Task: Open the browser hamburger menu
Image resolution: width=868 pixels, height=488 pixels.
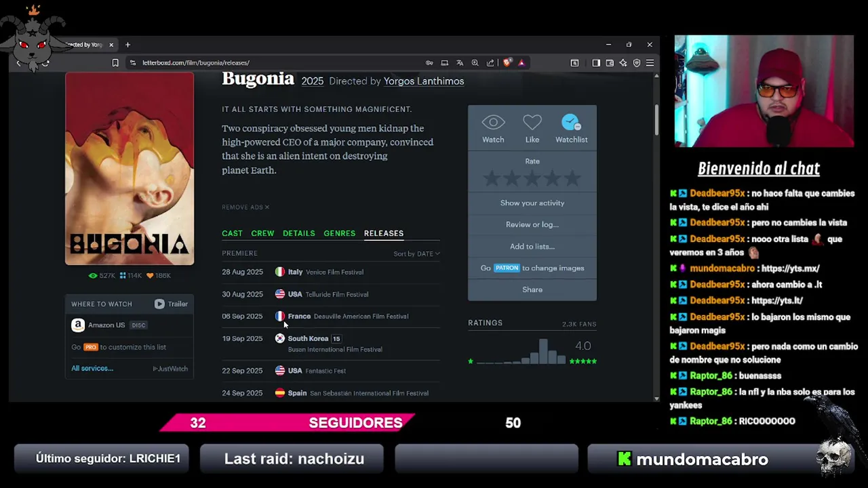Action: point(650,63)
